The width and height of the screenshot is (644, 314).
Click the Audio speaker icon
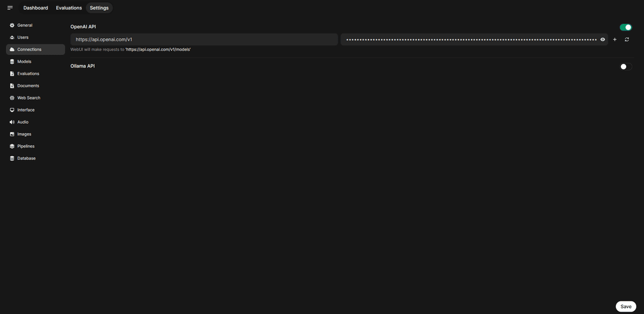click(12, 122)
